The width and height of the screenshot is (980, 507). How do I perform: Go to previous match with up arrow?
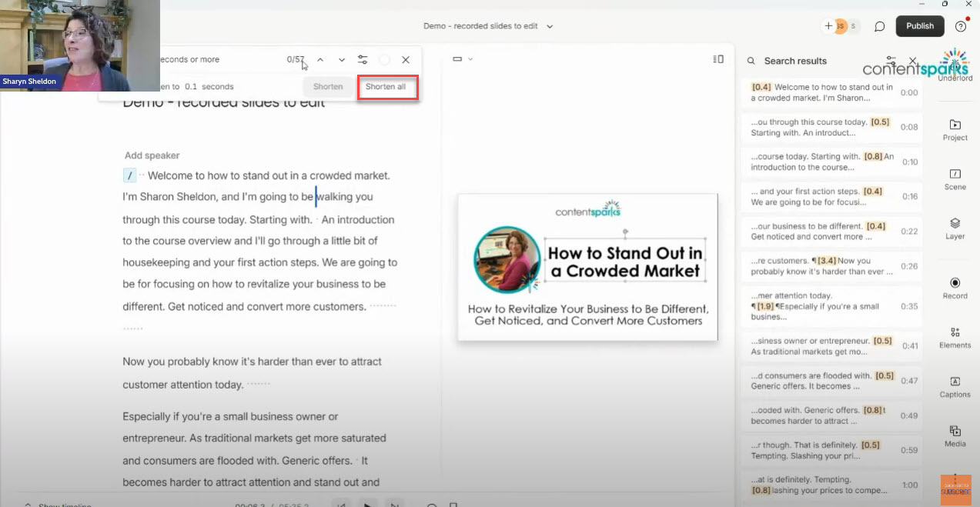pyautogui.click(x=320, y=59)
